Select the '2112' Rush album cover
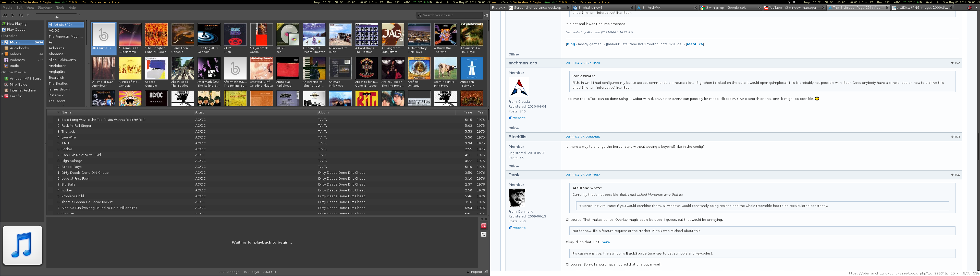The image size is (980, 276). (x=235, y=35)
